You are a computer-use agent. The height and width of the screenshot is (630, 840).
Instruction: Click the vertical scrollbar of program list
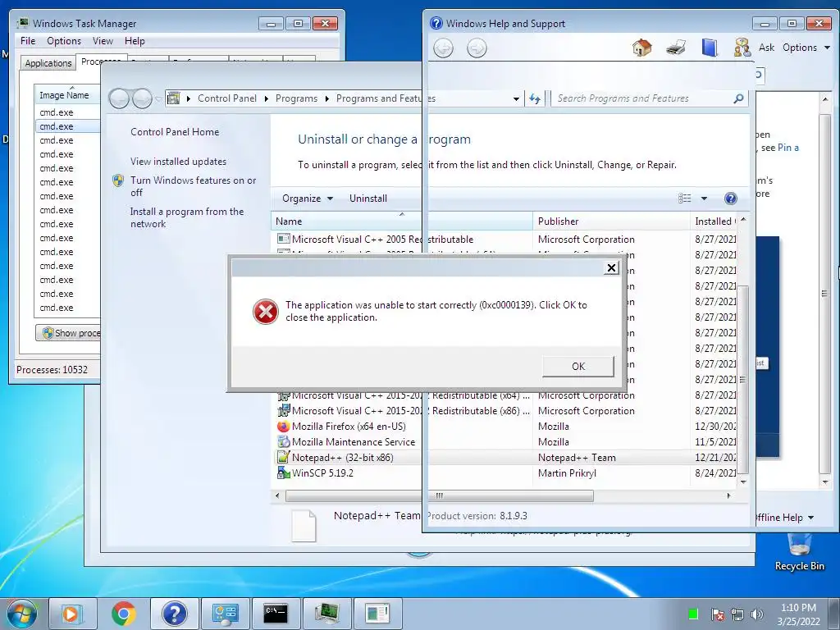pyautogui.click(x=742, y=381)
